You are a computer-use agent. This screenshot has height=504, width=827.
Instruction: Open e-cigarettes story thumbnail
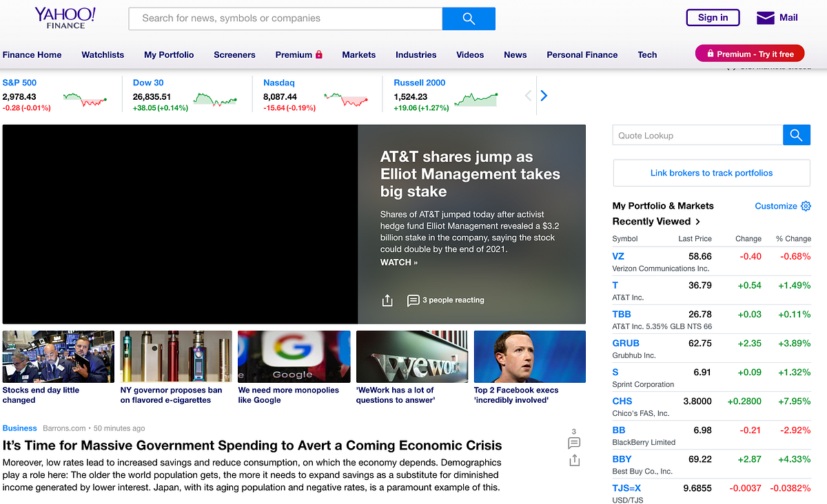(x=176, y=357)
